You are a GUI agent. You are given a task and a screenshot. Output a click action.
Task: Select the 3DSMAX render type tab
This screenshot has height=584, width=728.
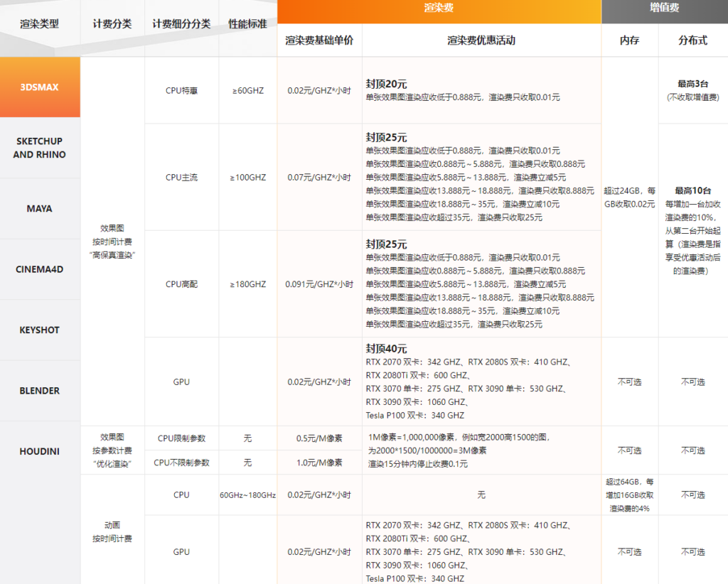(x=40, y=87)
